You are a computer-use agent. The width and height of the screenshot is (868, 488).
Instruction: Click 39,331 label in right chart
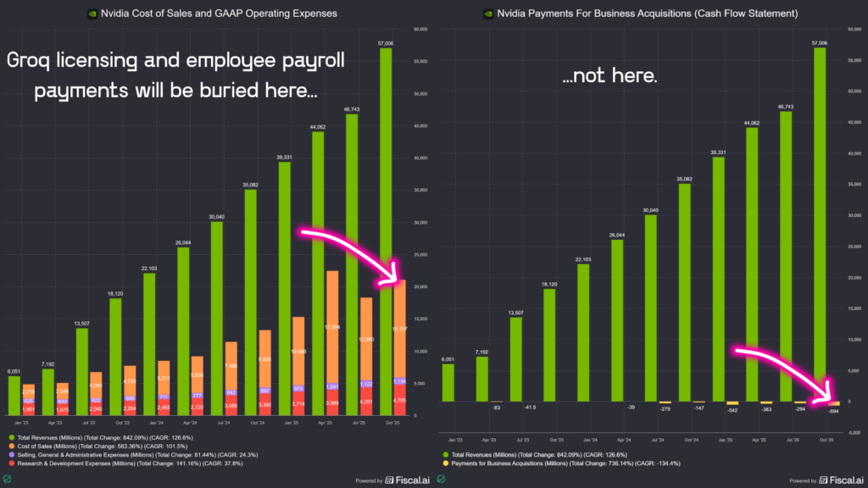tap(718, 152)
